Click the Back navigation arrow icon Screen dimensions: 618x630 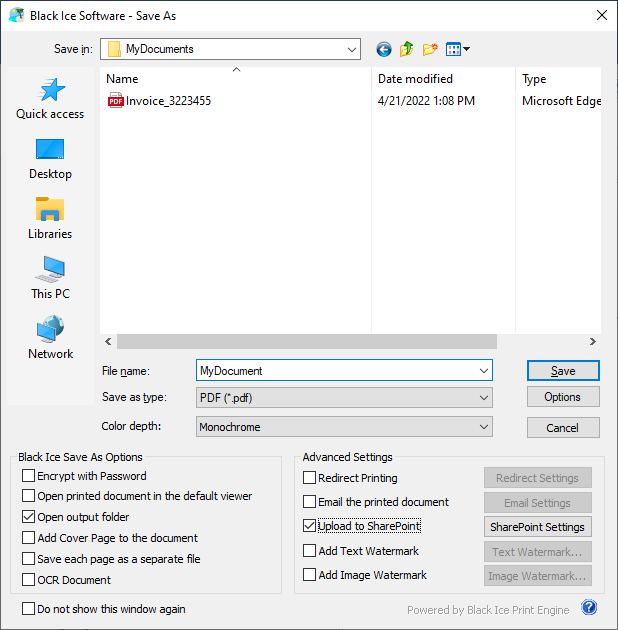tap(384, 49)
